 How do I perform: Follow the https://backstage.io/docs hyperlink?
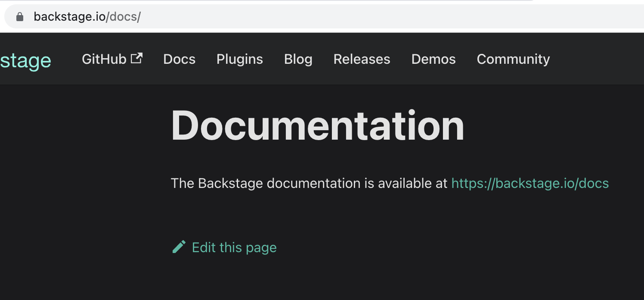(529, 183)
